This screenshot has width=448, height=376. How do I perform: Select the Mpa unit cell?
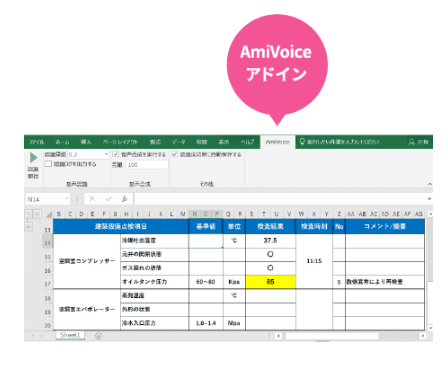(234, 323)
